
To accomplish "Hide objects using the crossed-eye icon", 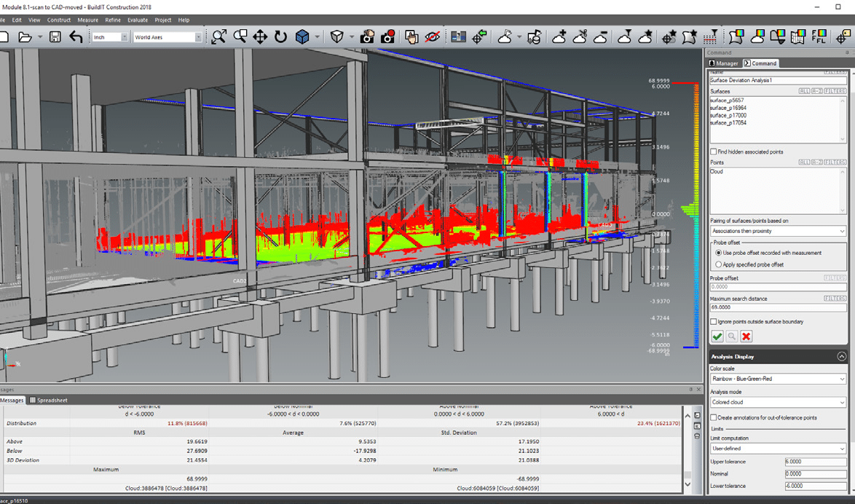I will point(432,35).
